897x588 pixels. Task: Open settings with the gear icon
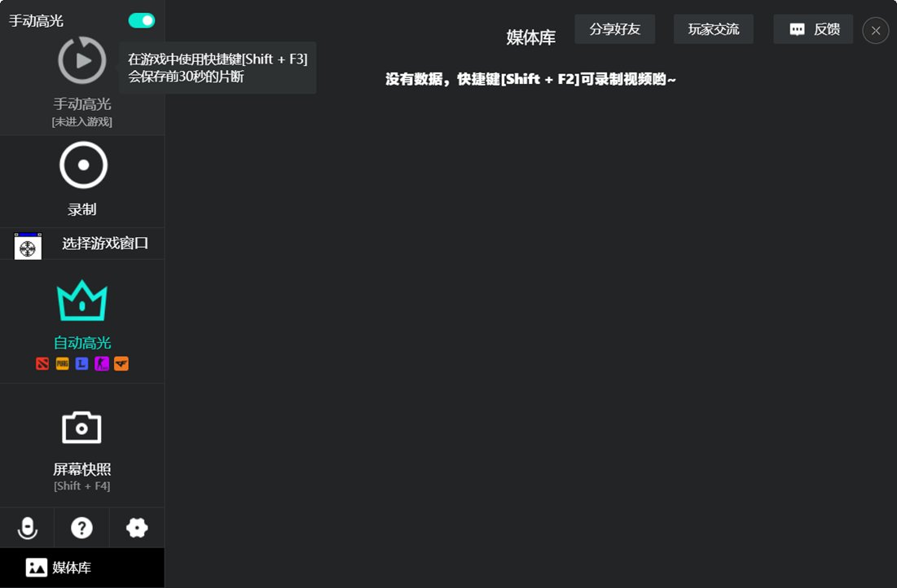coord(137,529)
